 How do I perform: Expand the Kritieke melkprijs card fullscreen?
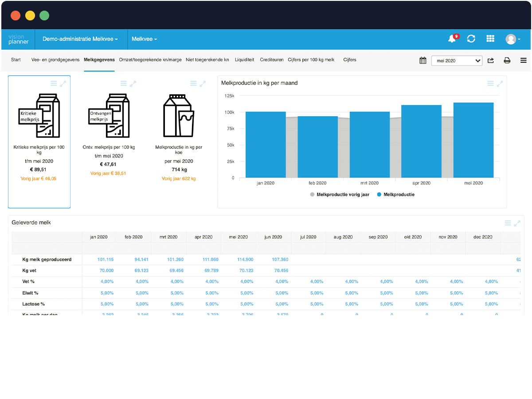pyautogui.click(x=63, y=83)
